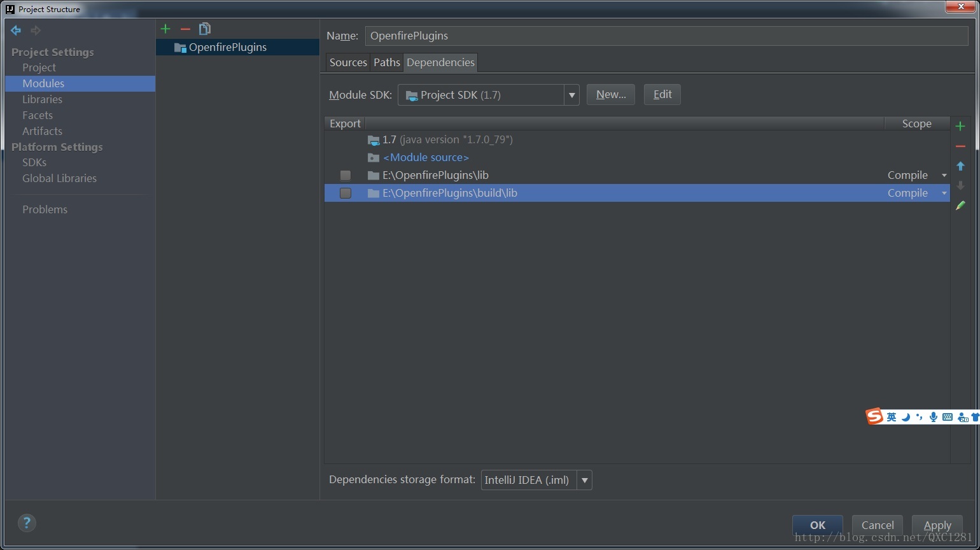Open Dependencies storage format dropdown
980x550 pixels.
tap(584, 480)
